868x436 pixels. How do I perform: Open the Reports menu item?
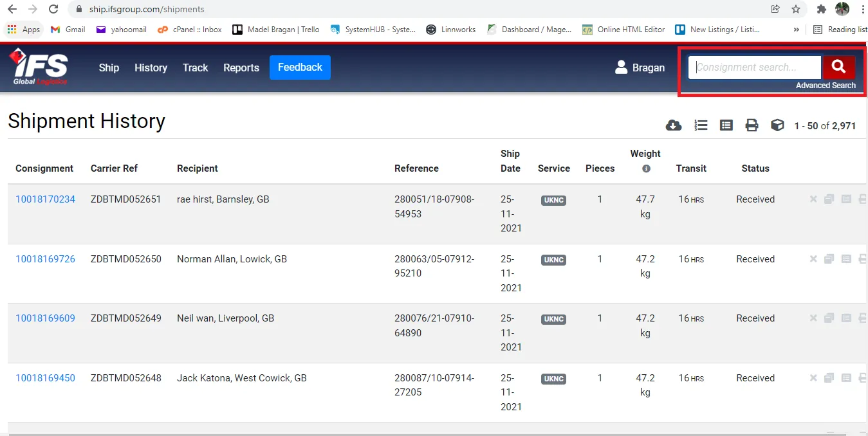[x=241, y=68]
